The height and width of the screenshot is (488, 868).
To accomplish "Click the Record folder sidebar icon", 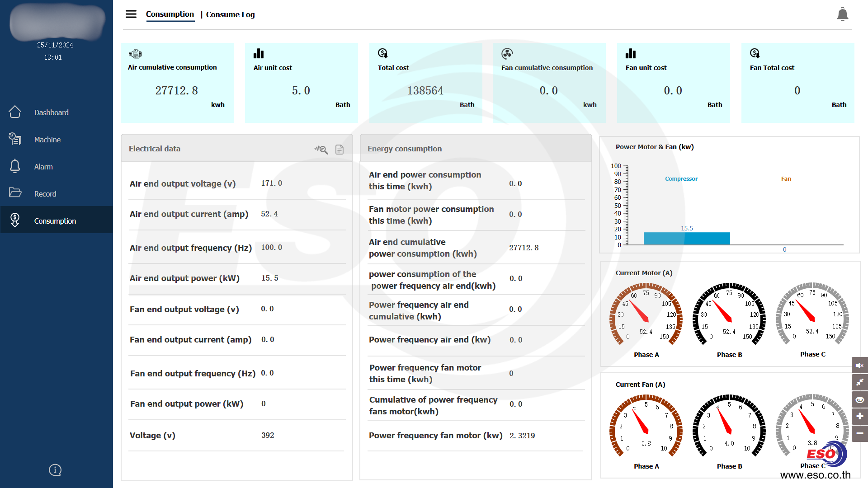I will 15,193.
